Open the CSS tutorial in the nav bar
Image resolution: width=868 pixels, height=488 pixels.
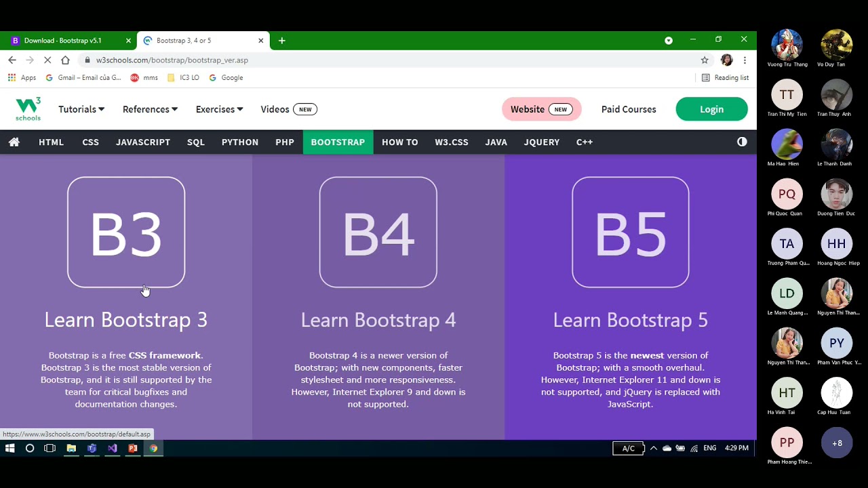coord(90,142)
